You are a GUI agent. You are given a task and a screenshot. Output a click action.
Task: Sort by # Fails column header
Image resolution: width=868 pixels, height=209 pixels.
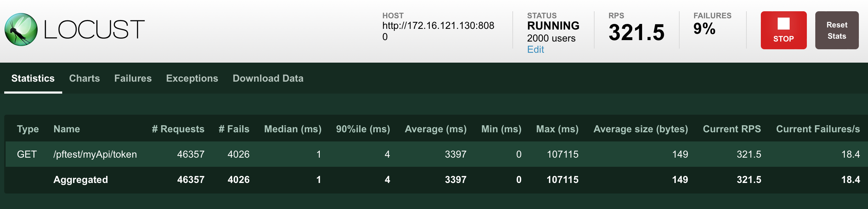pos(234,129)
